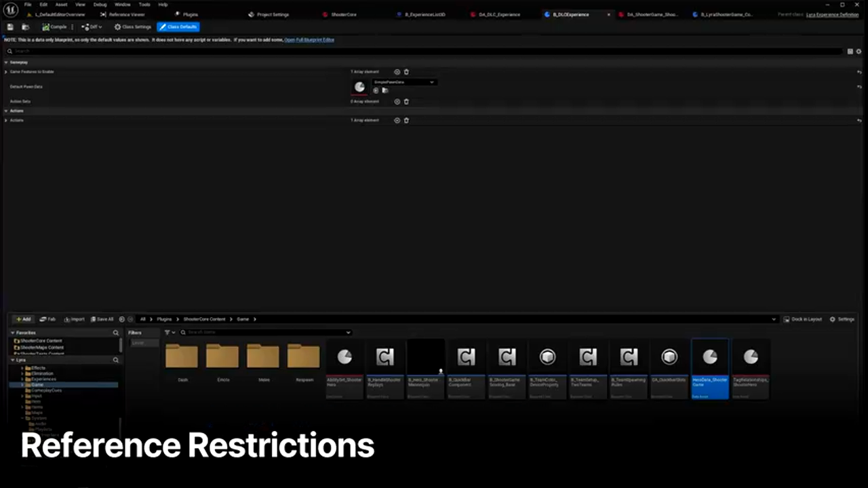Viewport: 868px width, 488px height.
Task: Add element to Game Features to Enable array
Action: tap(397, 72)
